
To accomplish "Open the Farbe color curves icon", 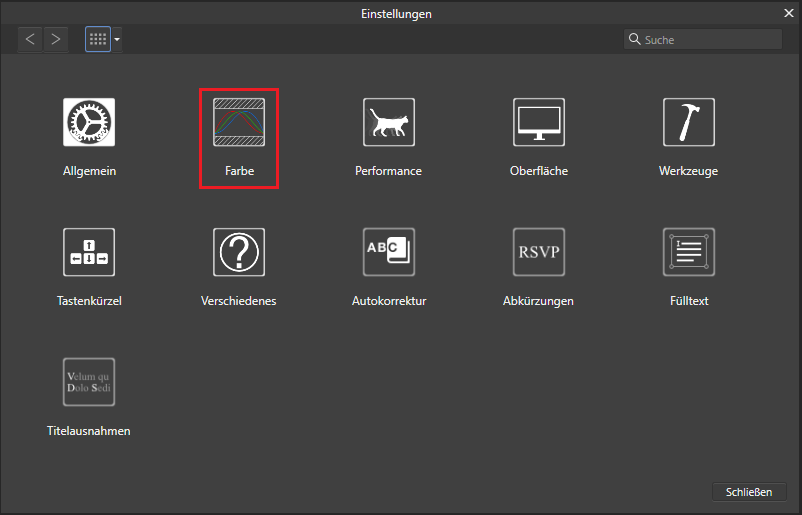I will (239, 122).
